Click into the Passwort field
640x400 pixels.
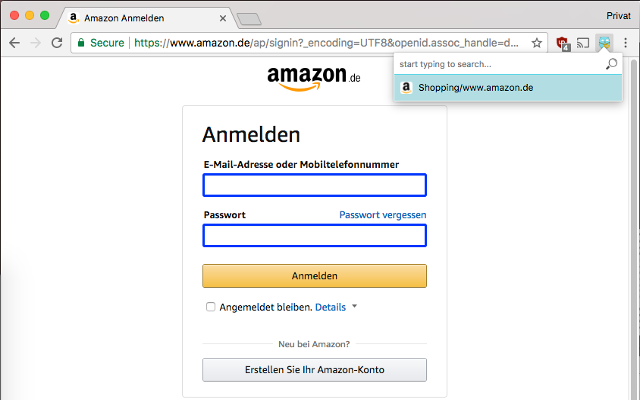[314, 236]
